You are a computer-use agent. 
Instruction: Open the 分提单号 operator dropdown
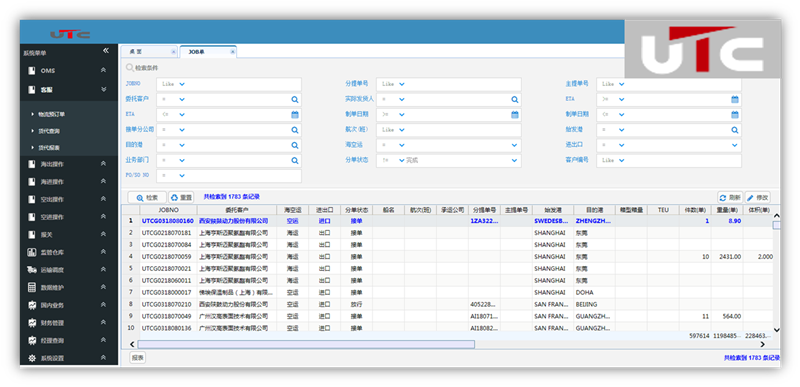click(402, 84)
